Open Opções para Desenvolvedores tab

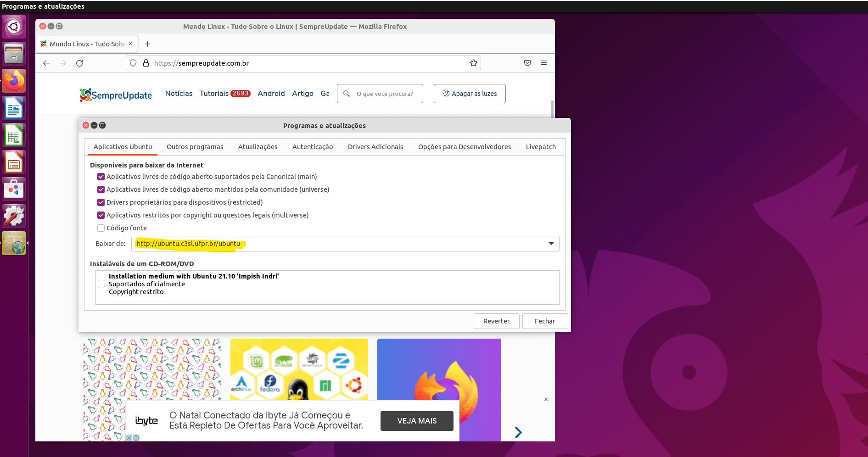point(465,147)
